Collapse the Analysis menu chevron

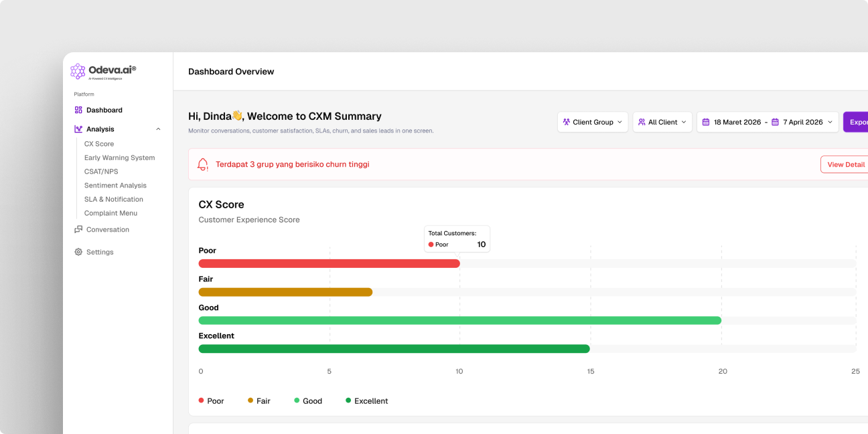pos(158,129)
